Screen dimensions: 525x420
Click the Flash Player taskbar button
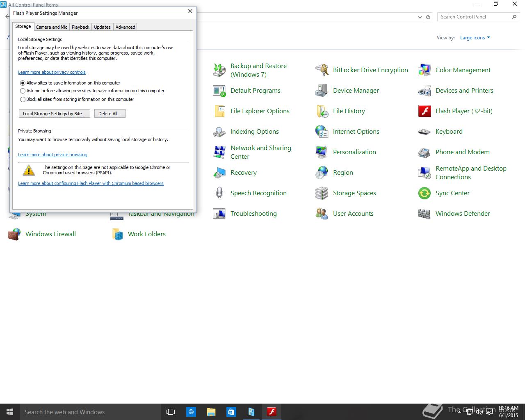(272, 412)
